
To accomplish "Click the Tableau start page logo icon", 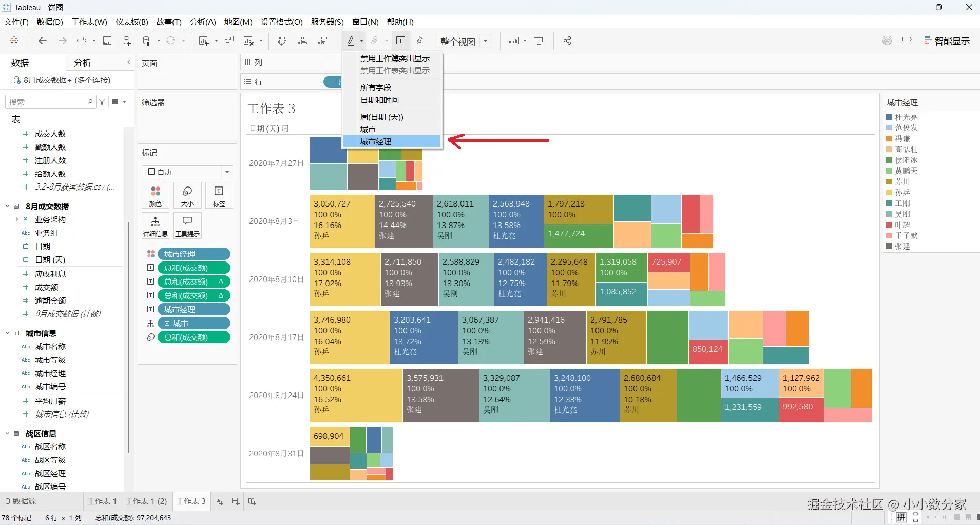I will point(14,41).
